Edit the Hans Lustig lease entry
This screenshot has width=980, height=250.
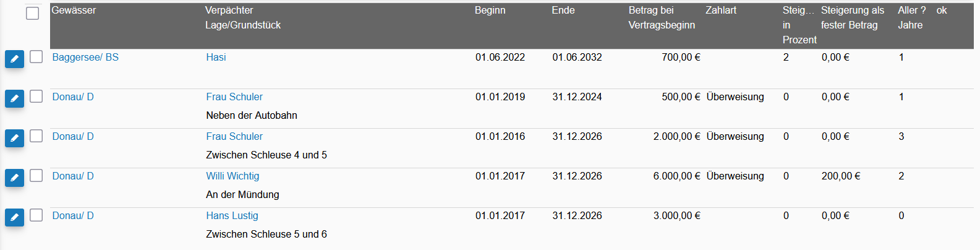pyautogui.click(x=14, y=217)
